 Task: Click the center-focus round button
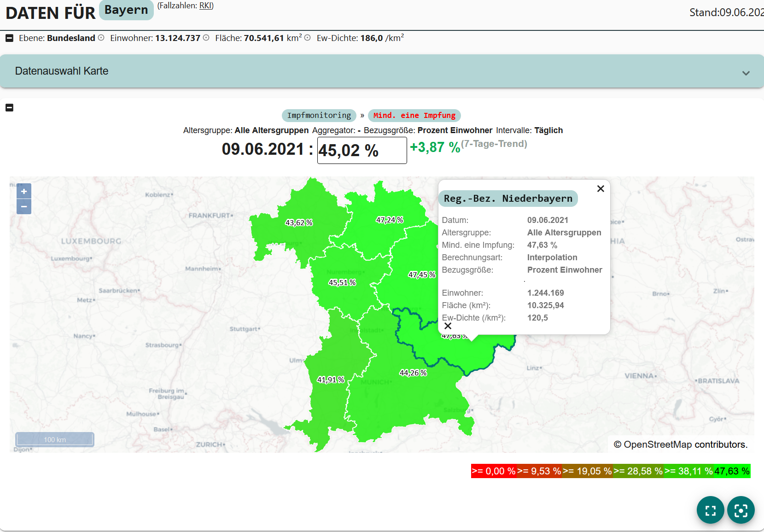coord(741,510)
